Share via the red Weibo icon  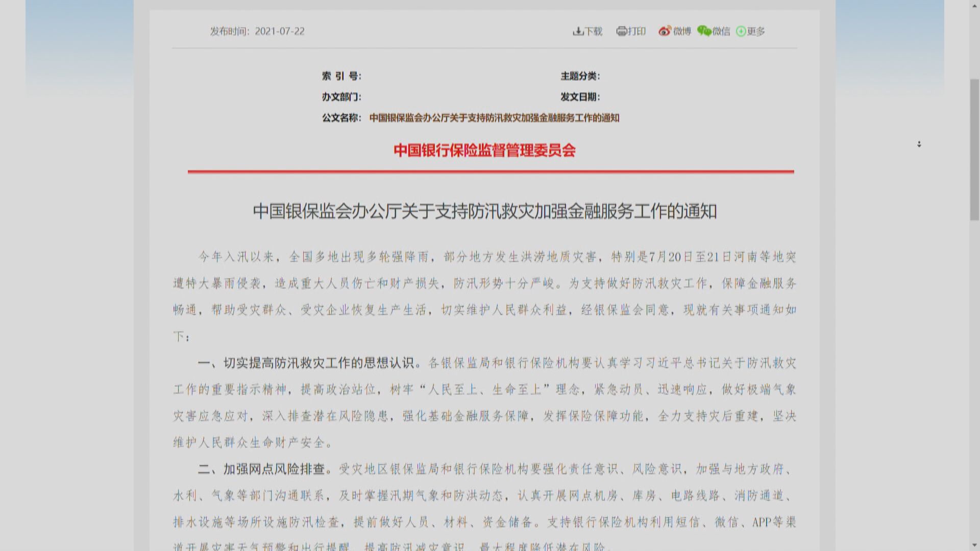coord(664,31)
